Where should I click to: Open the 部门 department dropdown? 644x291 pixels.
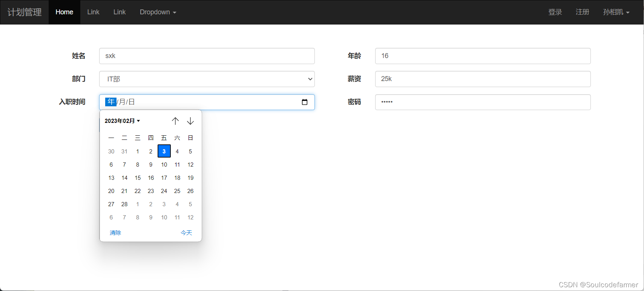[x=207, y=79]
